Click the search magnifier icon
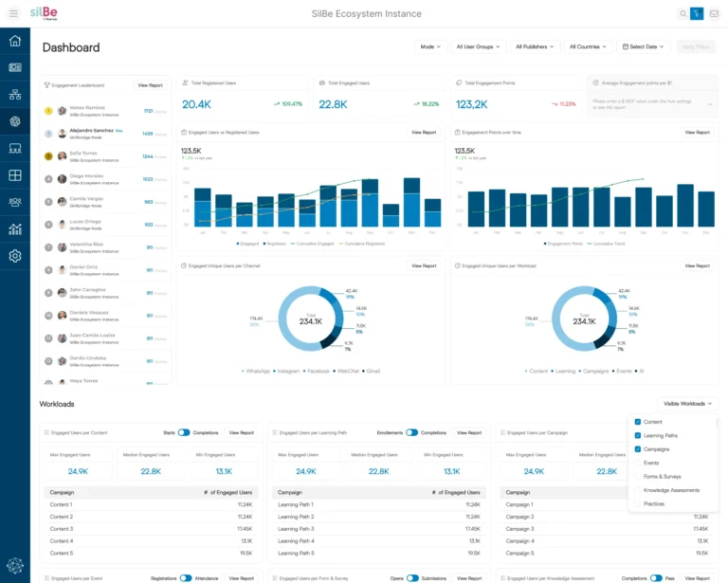The height and width of the screenshot is (583, 728). coord(682,13)
